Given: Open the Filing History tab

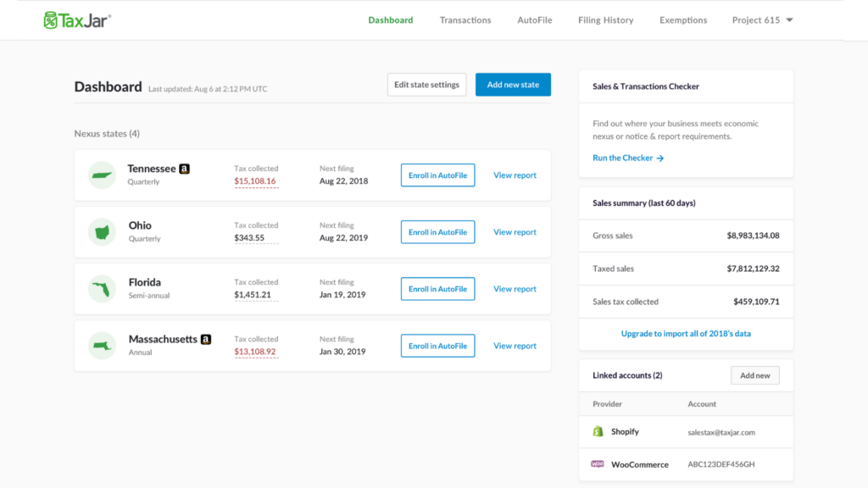Looking at the screenshot, I should pyautogui.click(x=605, y=19).
